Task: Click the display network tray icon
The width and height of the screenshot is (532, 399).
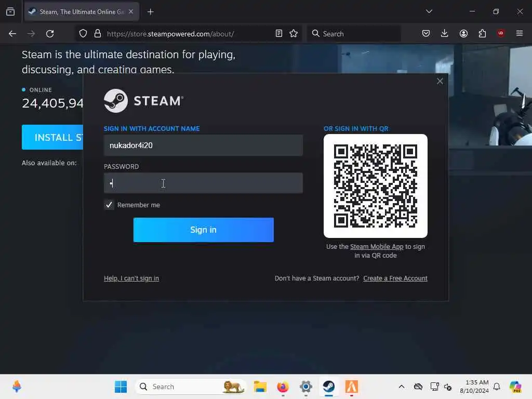Action: pyautogui.click(x=434, y=387)
